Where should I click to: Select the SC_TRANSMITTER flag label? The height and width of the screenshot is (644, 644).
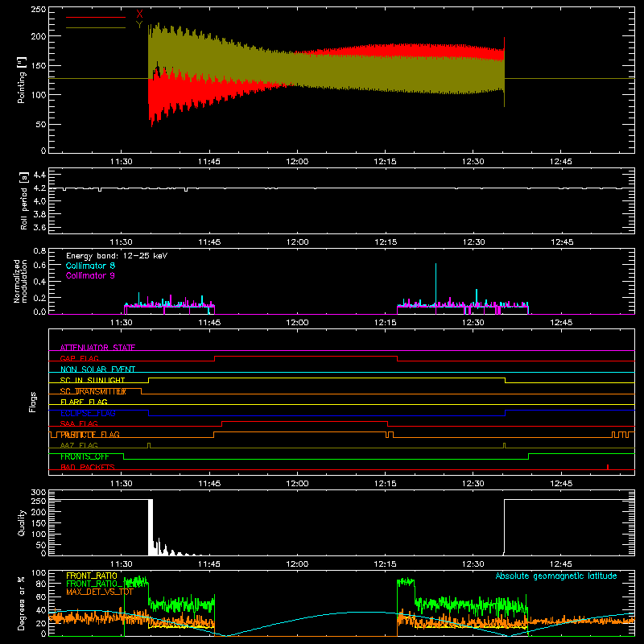point(93,391)
